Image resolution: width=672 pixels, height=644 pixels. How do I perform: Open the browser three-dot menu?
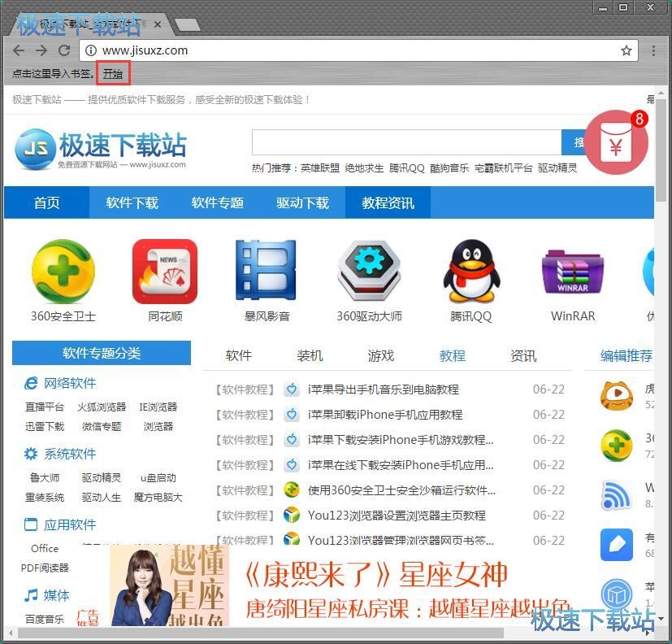(x=653, y=50)
